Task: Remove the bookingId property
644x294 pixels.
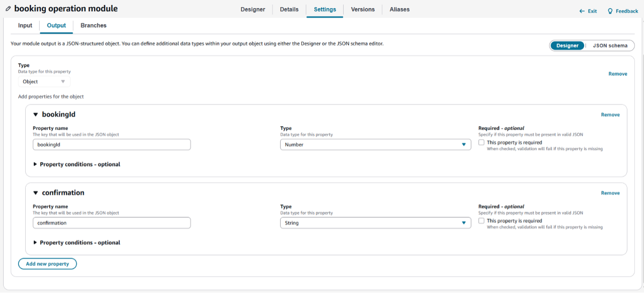Action: (610, 115)
